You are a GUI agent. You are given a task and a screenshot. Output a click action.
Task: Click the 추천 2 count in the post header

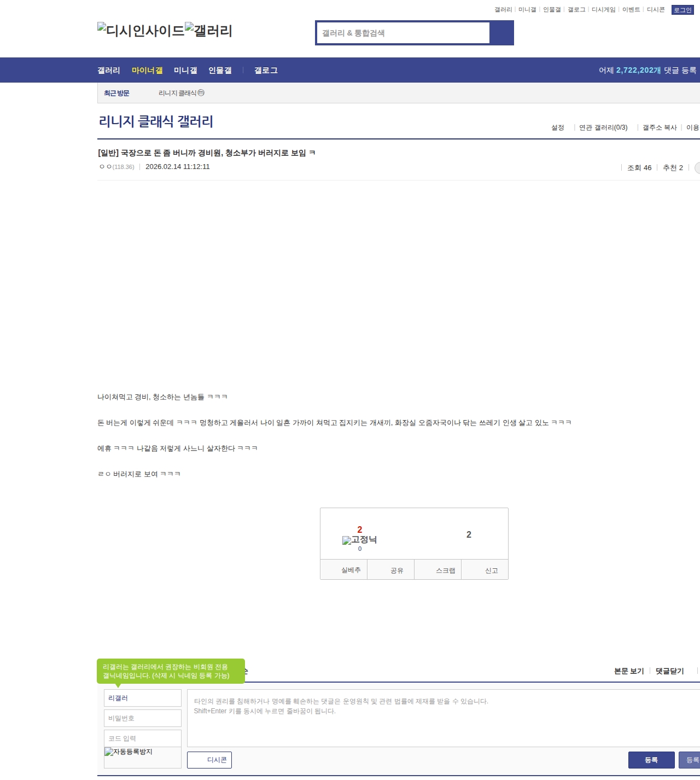point(673,168)
